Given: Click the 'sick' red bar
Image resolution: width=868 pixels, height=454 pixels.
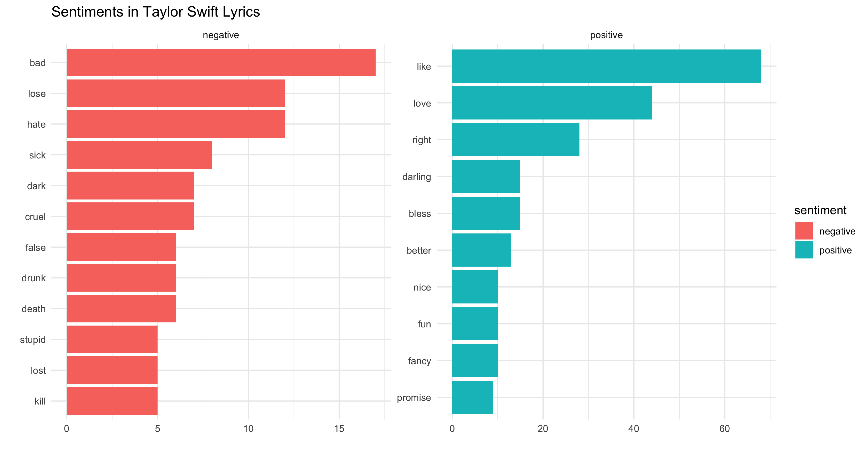Looking at the screenshot, I should (139, 155).
